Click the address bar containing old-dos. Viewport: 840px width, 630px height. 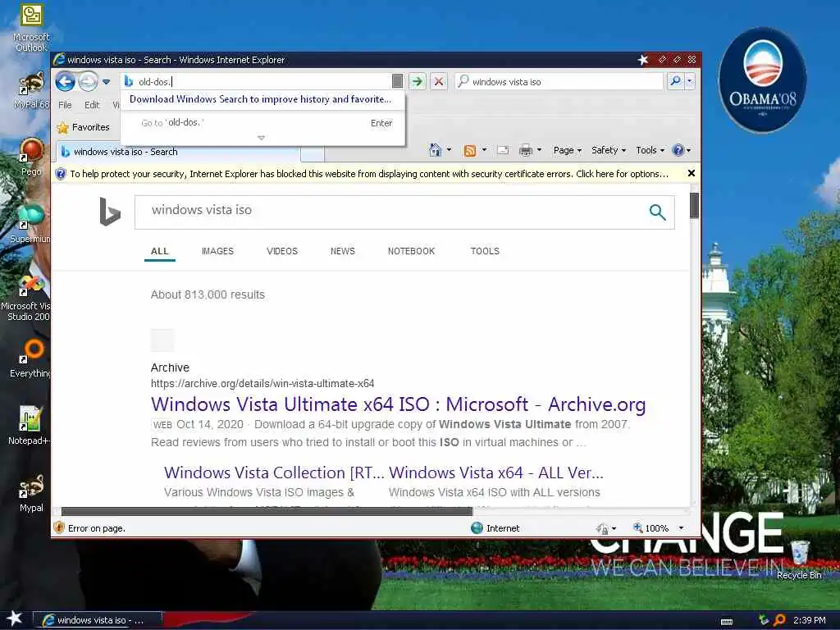pyautogui.click(x=257, y=81)
